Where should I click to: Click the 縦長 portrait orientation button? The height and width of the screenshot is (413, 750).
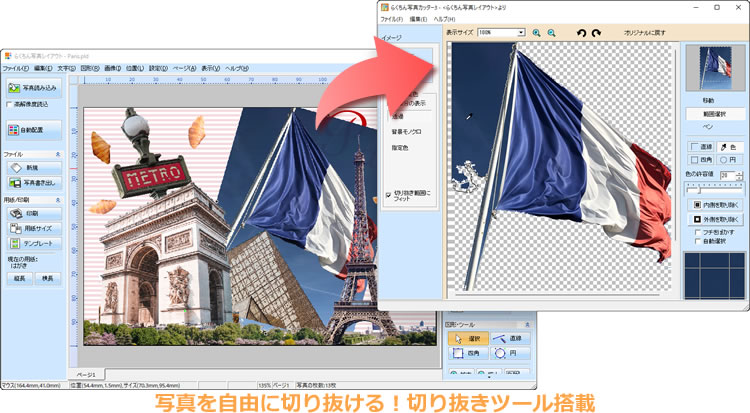[x=20, y=279]
